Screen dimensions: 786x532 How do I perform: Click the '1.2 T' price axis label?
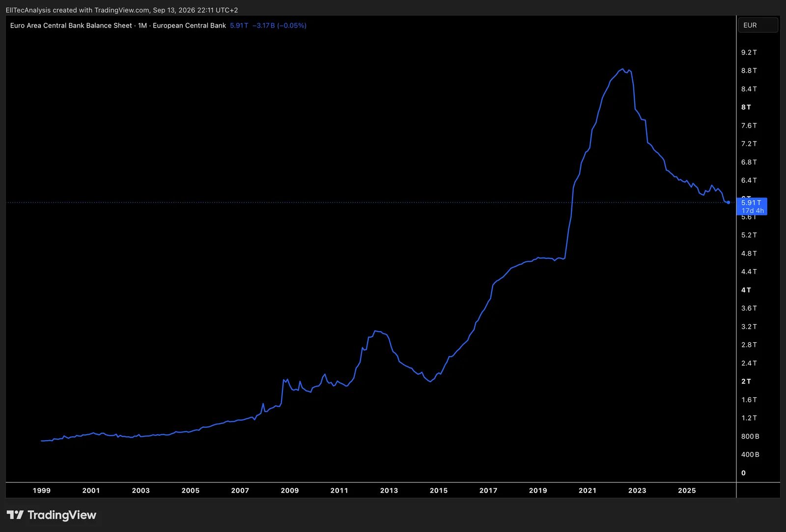coord(749,418)
